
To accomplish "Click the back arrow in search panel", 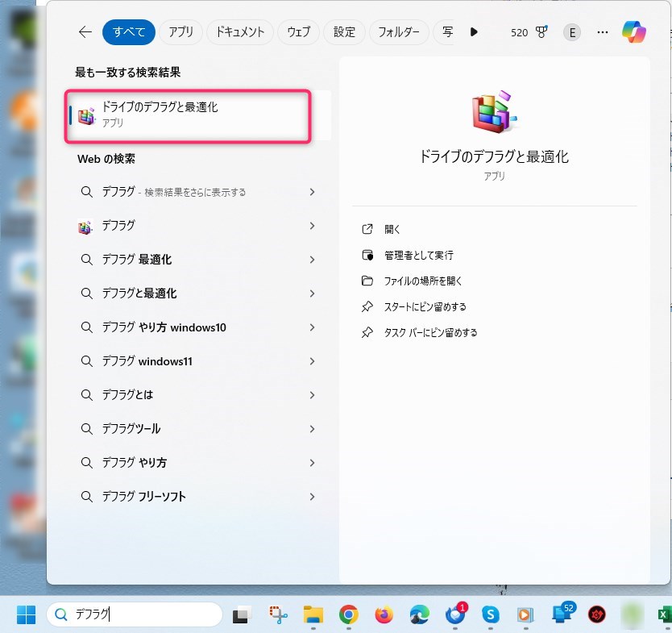I will point(85,32).
